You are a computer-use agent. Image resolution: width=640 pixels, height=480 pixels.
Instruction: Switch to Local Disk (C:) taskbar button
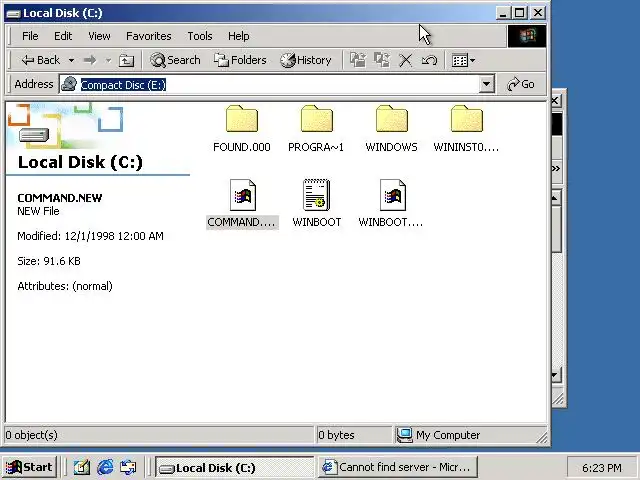(x=235, y=467)
